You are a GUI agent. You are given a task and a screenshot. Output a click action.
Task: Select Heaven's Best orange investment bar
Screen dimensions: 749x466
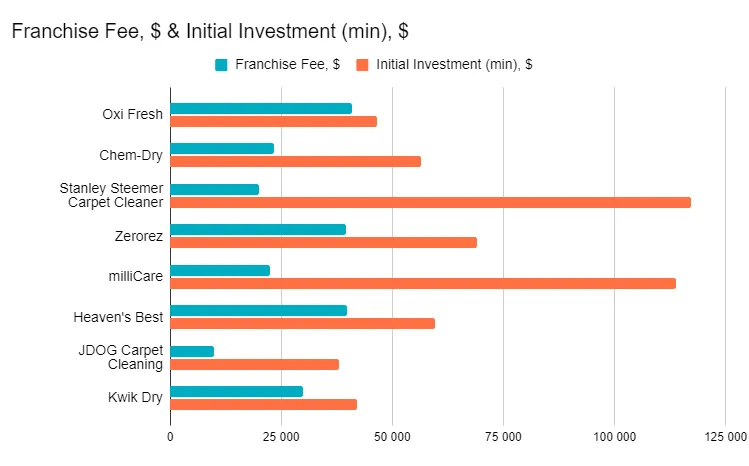[x=302, y=323]
